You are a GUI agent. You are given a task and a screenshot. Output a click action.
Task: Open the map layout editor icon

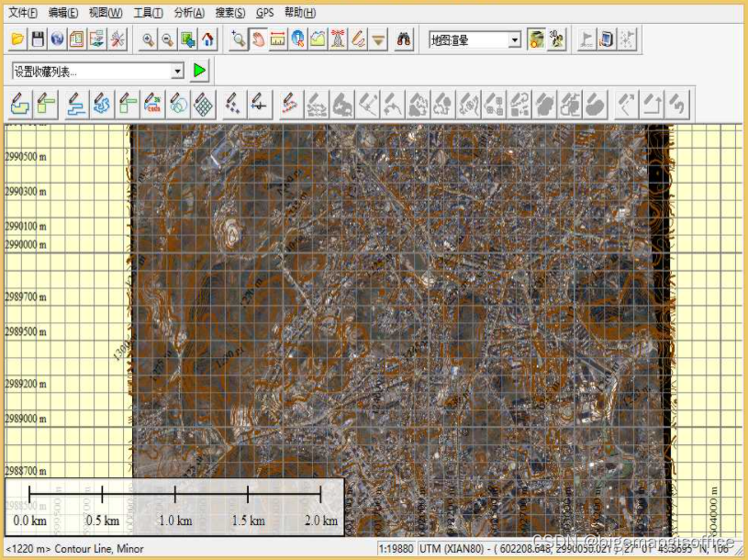(x=77, y=39)
